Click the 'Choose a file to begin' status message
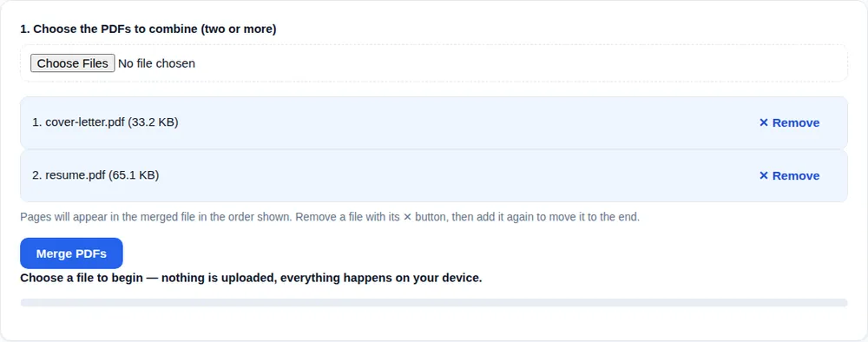The height and width of the screenshot is (342, 868). (x=252, y=278)
